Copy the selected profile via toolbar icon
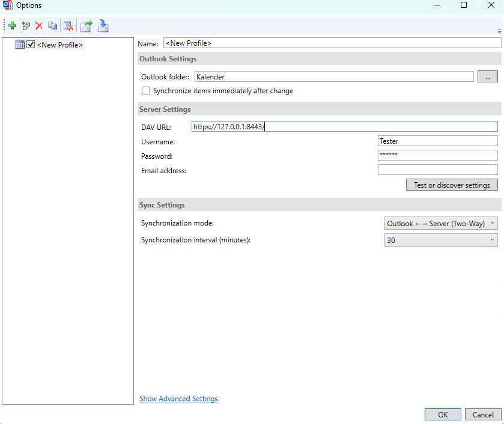Screen dimensions: 504x424 [x=53, y=26]
